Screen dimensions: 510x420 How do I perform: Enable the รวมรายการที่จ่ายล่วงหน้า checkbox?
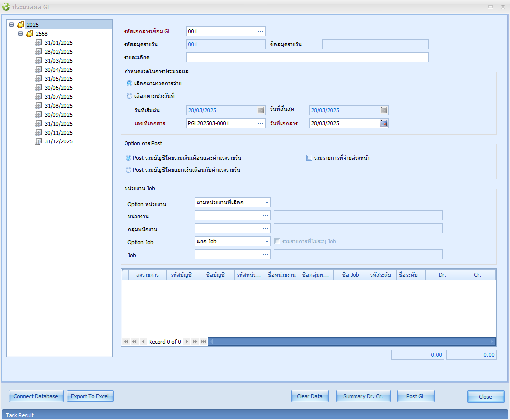[x=309, y=158]
